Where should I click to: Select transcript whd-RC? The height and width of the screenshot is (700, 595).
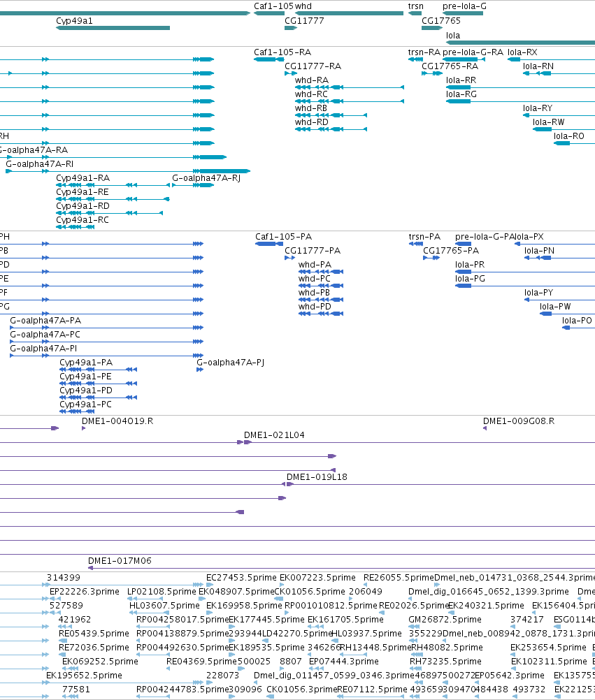pos(311,94)
